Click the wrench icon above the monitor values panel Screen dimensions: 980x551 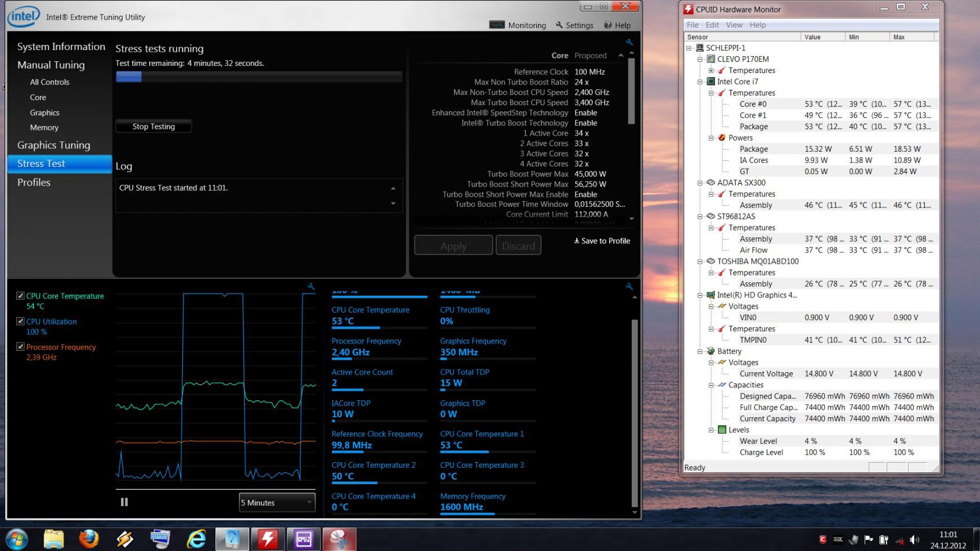(x=629, y=286)
